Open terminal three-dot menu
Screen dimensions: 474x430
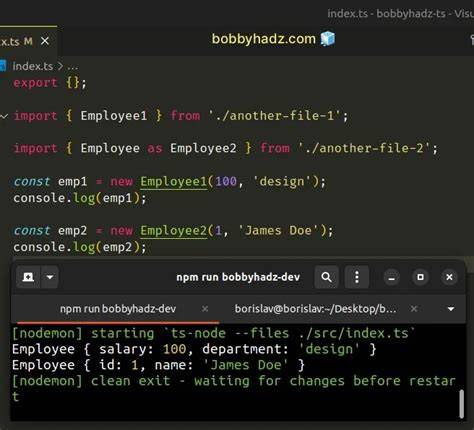357,277
